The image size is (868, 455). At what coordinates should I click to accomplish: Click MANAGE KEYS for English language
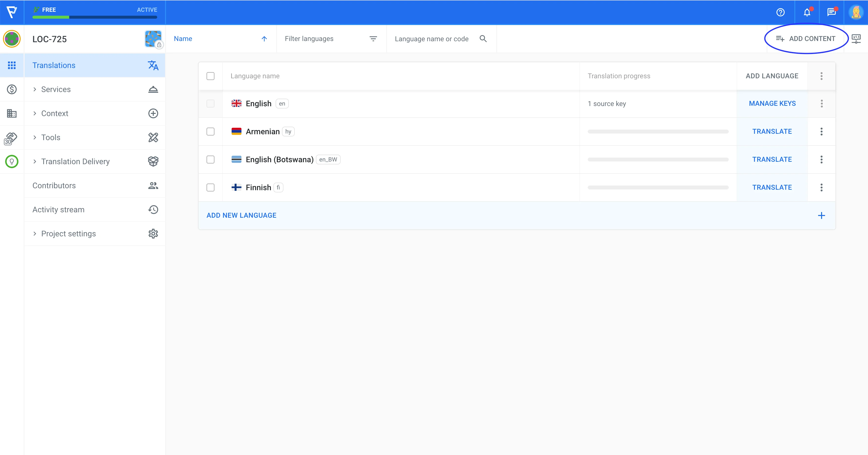(771, 104)
